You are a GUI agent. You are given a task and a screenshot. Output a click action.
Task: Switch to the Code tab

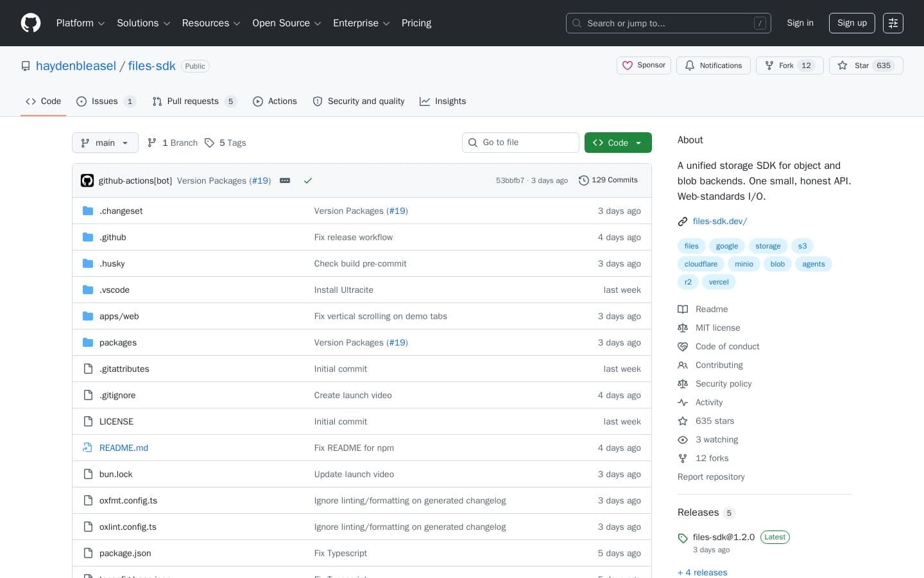pos(44,101)
